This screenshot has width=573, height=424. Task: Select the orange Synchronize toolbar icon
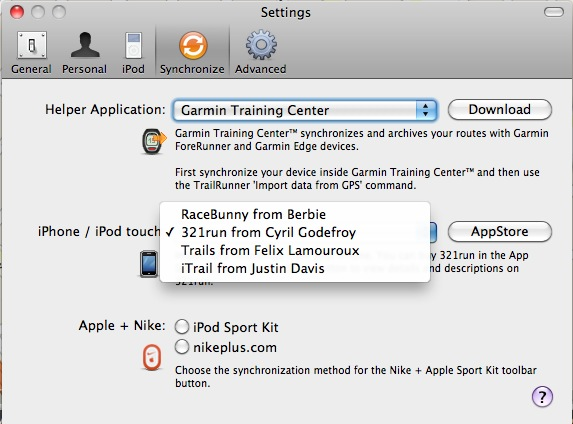pos(193,45)
